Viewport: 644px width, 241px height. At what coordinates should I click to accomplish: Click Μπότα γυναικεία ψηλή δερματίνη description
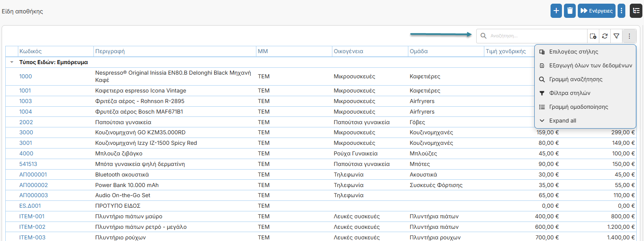[140, 164]
